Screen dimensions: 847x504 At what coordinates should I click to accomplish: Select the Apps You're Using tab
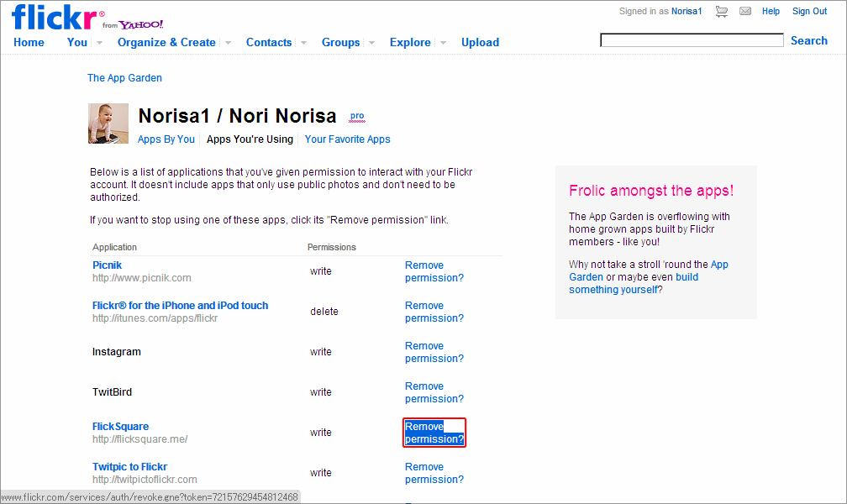[x=250, y=139]
